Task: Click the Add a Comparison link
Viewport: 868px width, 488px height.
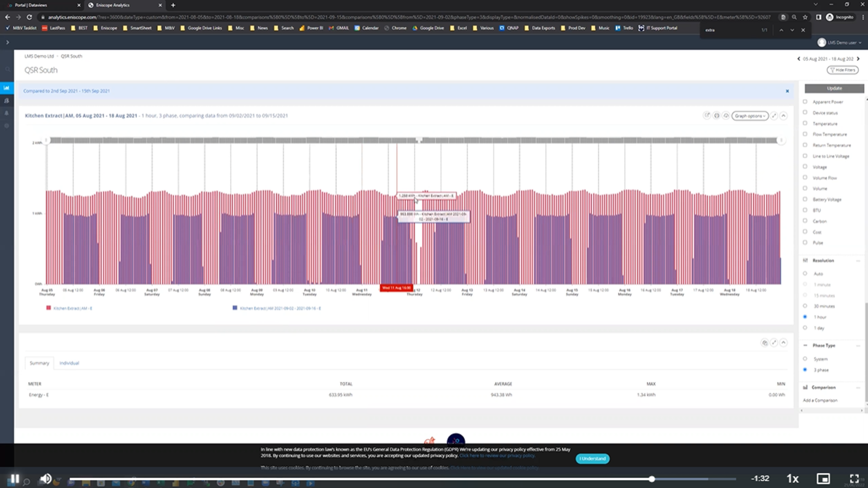Action: (820, 400)
